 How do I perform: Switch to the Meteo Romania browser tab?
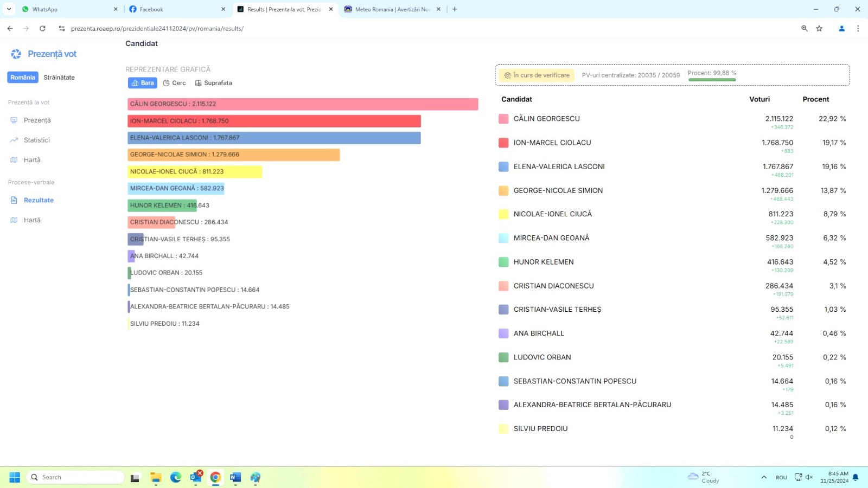pyautogui.click(x=392, y=9)
